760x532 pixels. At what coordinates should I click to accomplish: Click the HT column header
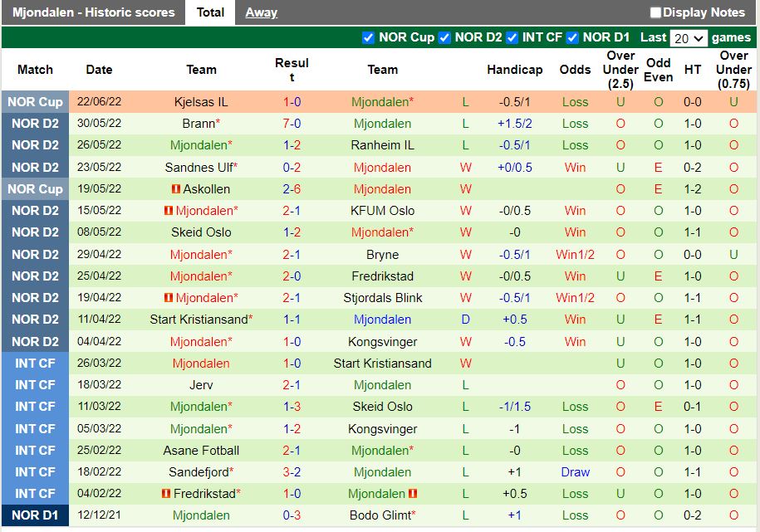693,70
